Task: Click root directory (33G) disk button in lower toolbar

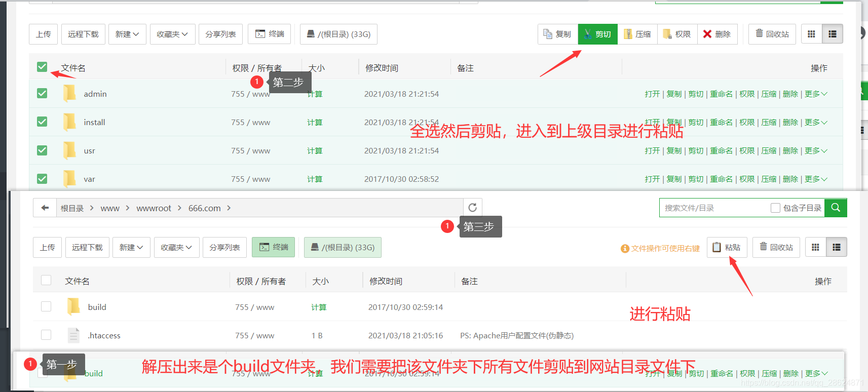Action: tap(343, 247)
